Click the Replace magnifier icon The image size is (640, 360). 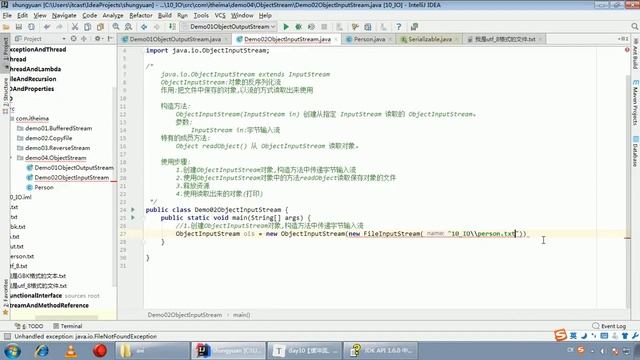pos(129,27)
